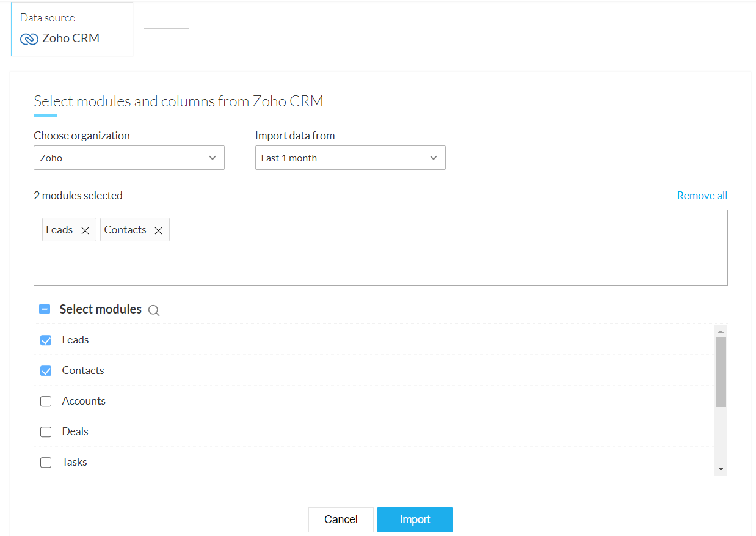Click the module list scrollbar thumb
Viewport: 756px width, 536px height.
(x=721, y=372)
